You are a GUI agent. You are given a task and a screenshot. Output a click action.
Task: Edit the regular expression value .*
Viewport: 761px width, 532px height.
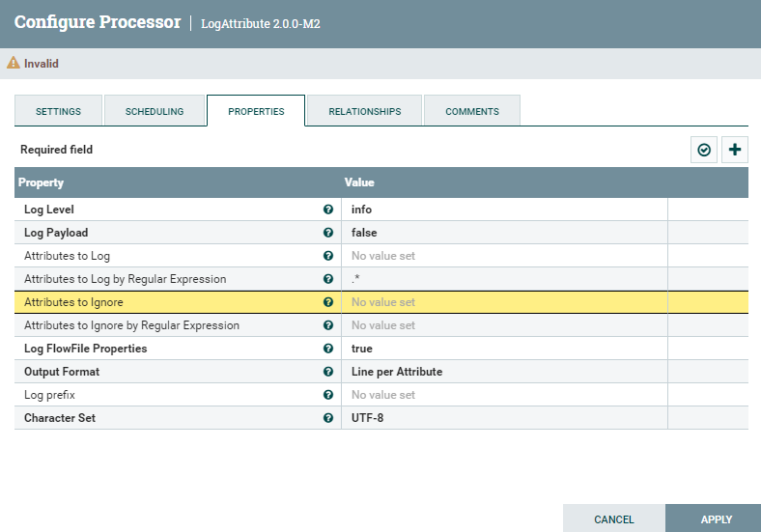click(x=504, y=279)
